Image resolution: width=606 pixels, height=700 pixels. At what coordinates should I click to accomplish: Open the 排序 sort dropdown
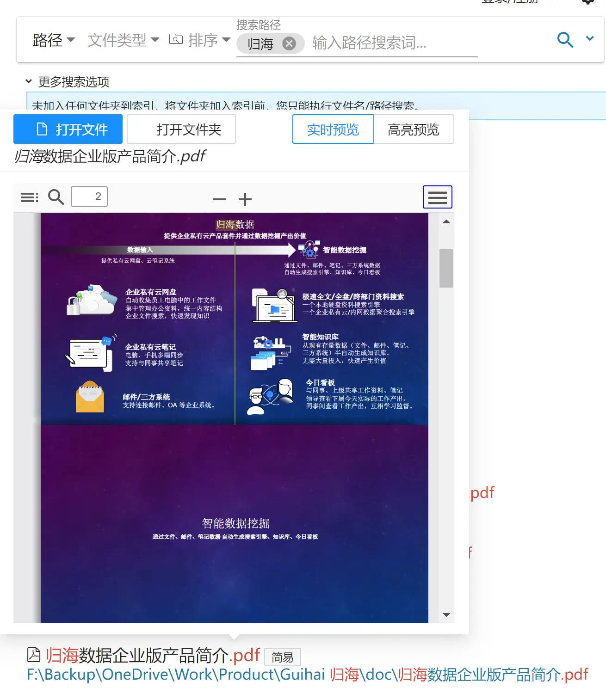pos(209,40)
